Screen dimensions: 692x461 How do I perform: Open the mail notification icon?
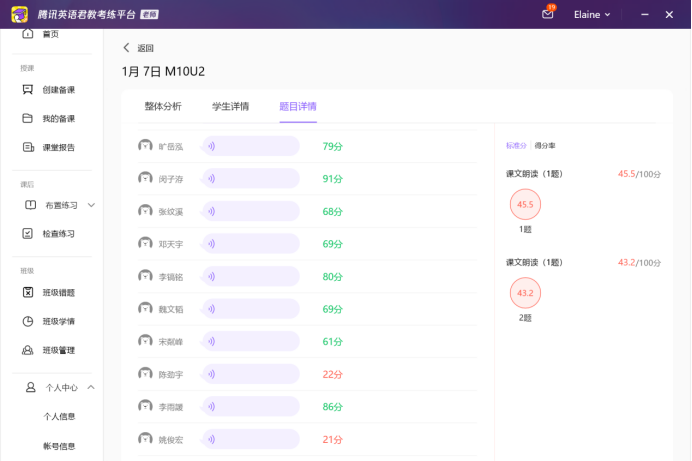tap(548, 14)
